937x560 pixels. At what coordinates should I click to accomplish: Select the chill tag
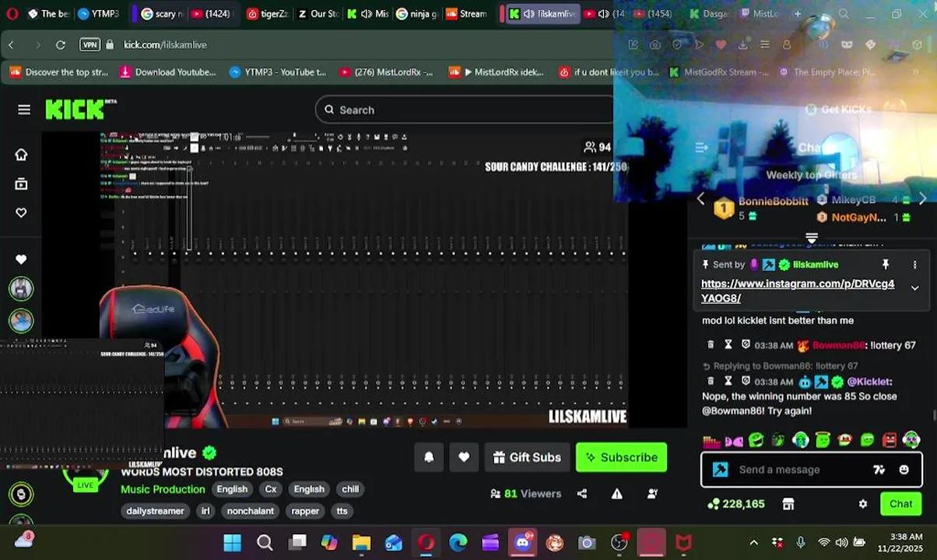tap(350, 489)
